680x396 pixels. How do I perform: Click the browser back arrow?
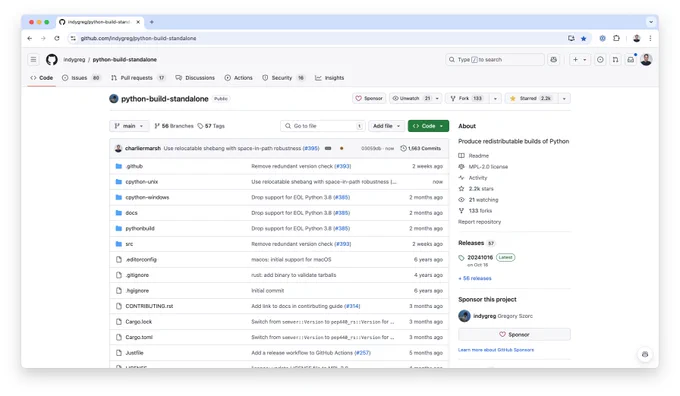29,38
